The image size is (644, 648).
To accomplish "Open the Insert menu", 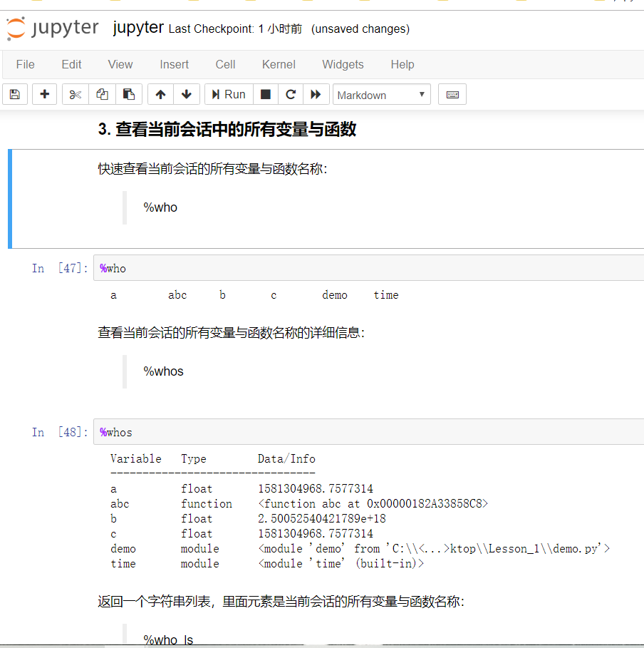I will (174, 64).
